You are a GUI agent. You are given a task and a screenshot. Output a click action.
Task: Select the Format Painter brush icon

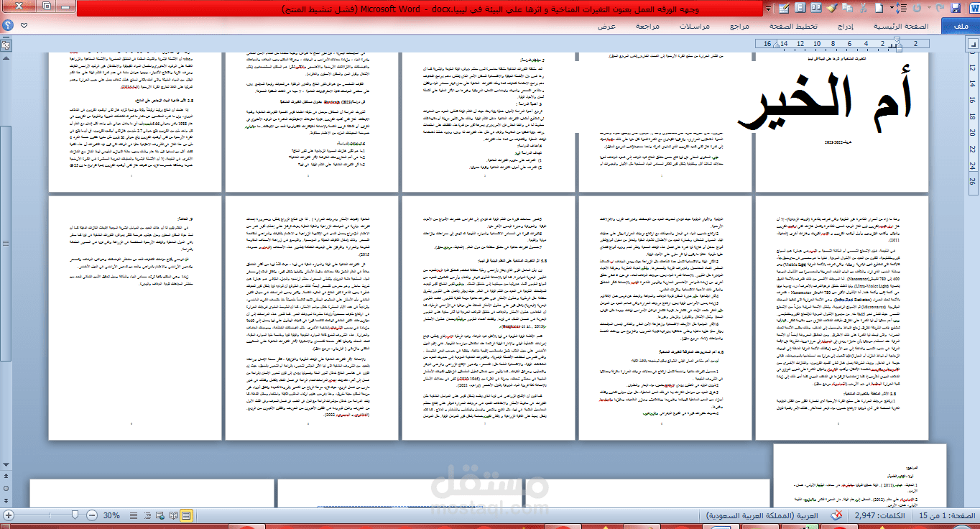(x=832, y=8)
